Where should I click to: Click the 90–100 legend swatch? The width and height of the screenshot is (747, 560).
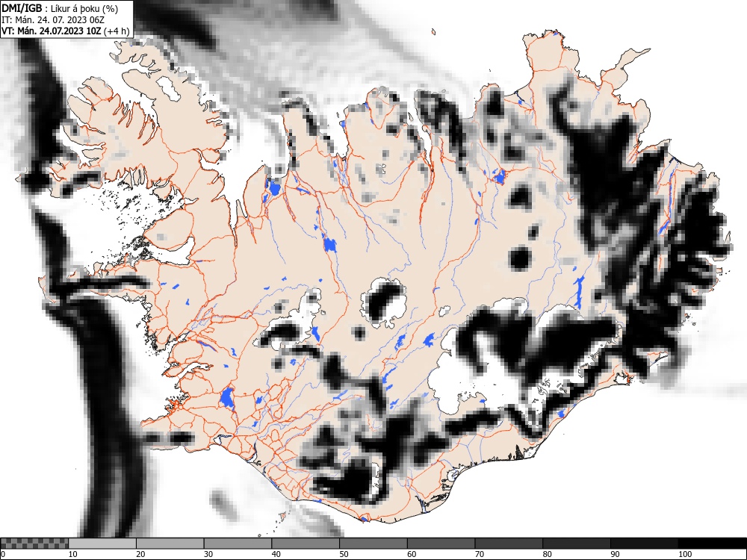[x=644, y=544]
